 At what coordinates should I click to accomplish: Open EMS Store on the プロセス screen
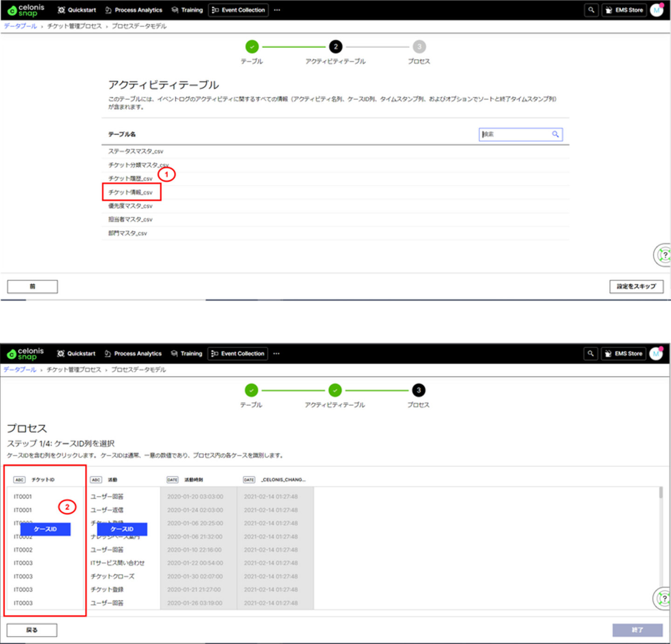coord(624,354)
